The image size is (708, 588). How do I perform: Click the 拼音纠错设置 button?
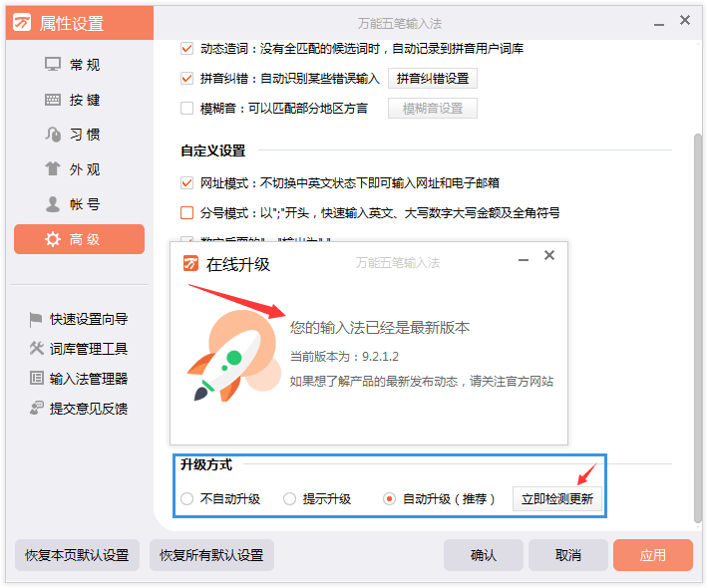click(433, 79)
